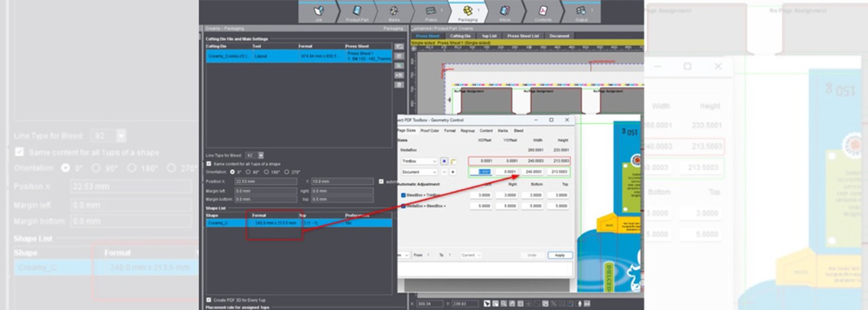868x310 pixels.
Task: Select the 180° orientation radio button
Action: pyautogui.click(x=267, y=172)
